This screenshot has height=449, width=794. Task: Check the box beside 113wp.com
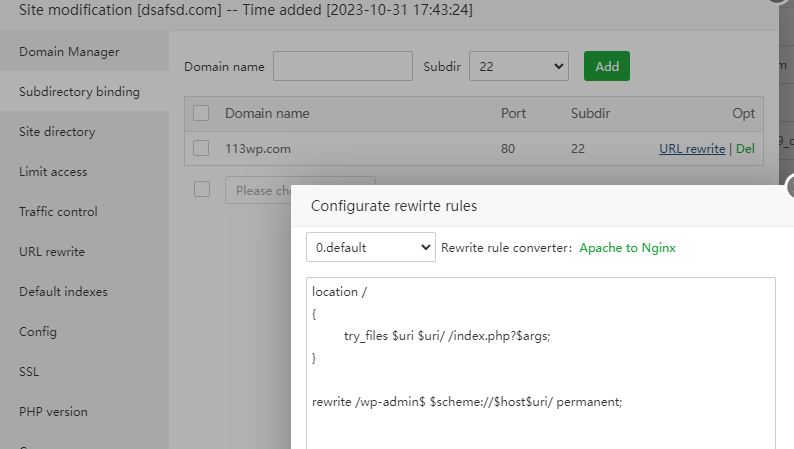(x=201, y=149)
